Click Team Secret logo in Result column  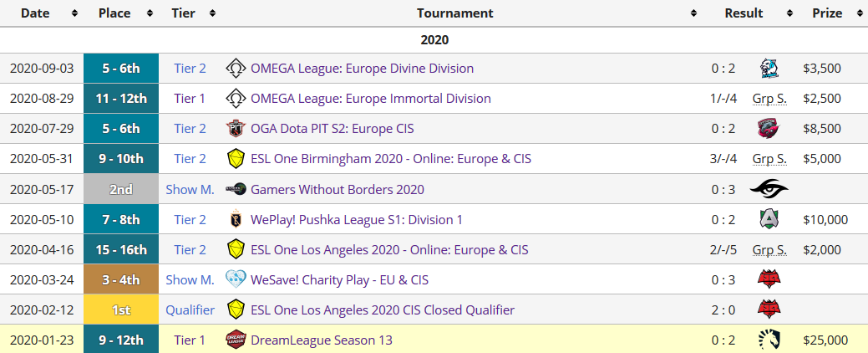[769, 189]
